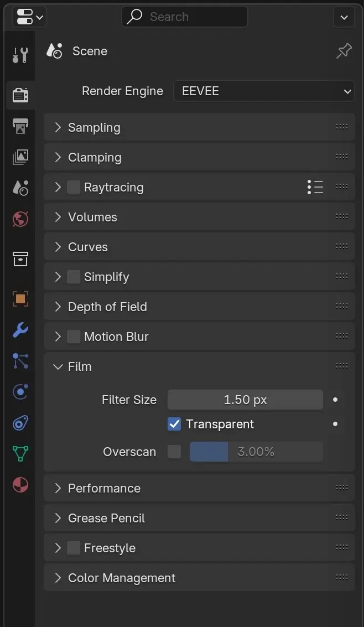Screen dimensions: 364x627
Task: Open the Physics properties tab
Action: pos(20,392)
